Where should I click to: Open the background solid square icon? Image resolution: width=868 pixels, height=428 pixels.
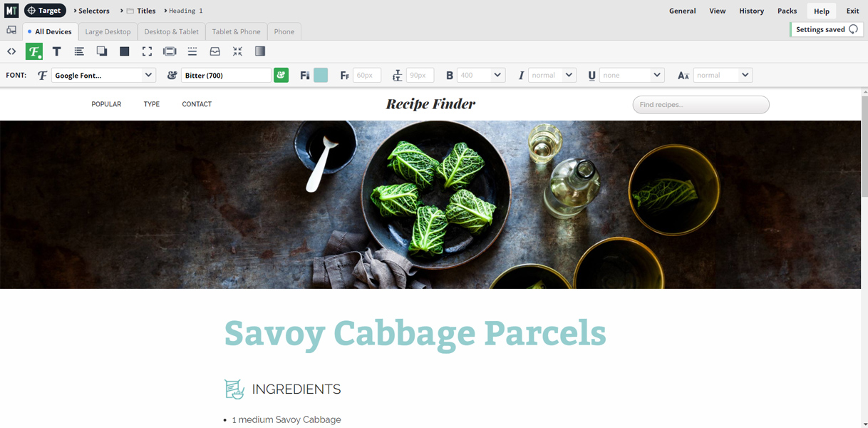(x=124, y=51)
